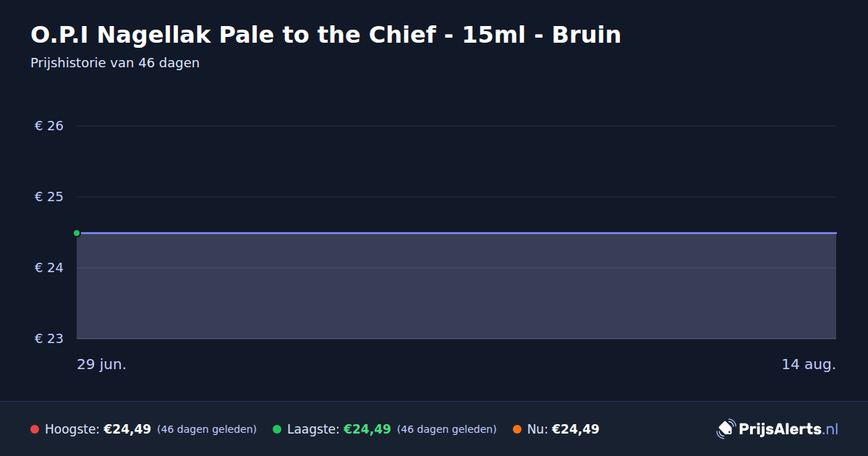Click the Prijshistorie van 46 dagen subtitle

[115, 63]
